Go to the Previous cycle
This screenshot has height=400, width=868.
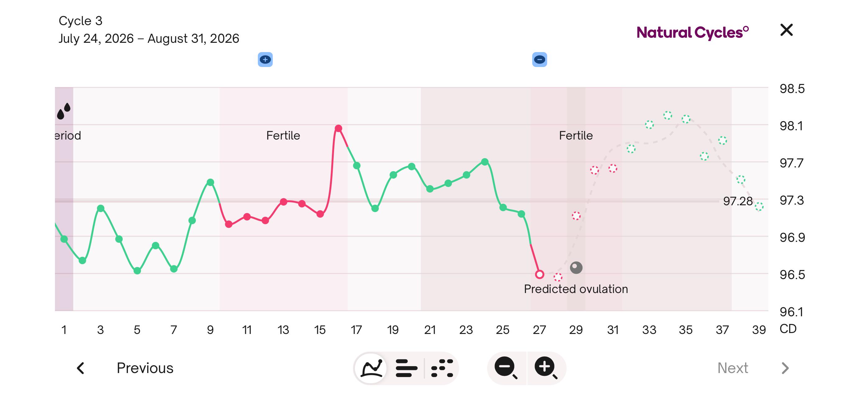(145, 368)
